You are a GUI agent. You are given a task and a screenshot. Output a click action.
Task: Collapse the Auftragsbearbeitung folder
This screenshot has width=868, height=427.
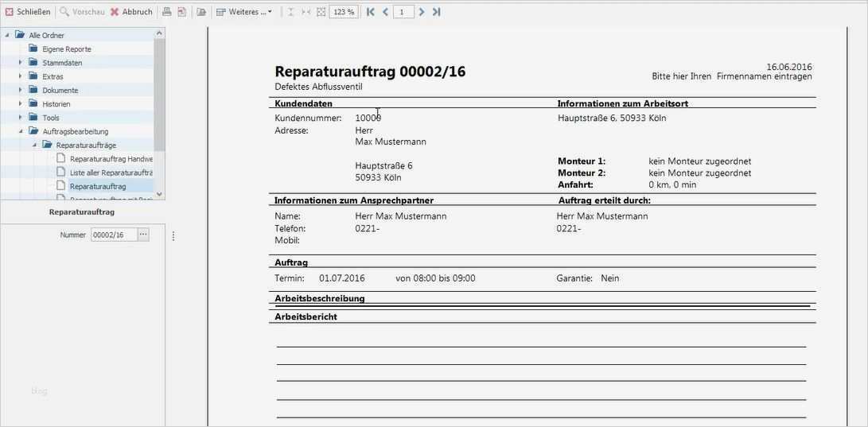coord(21,131)
